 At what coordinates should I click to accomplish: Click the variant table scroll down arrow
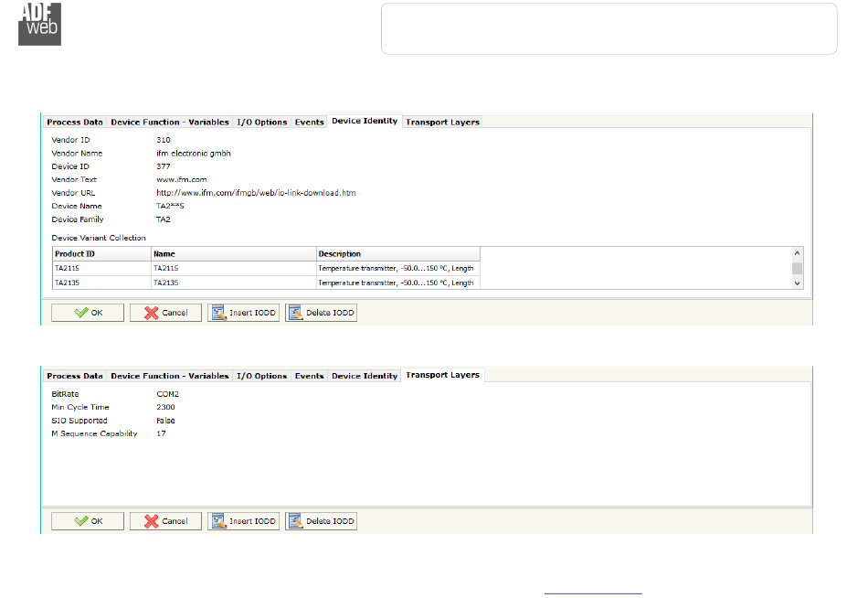797,283
